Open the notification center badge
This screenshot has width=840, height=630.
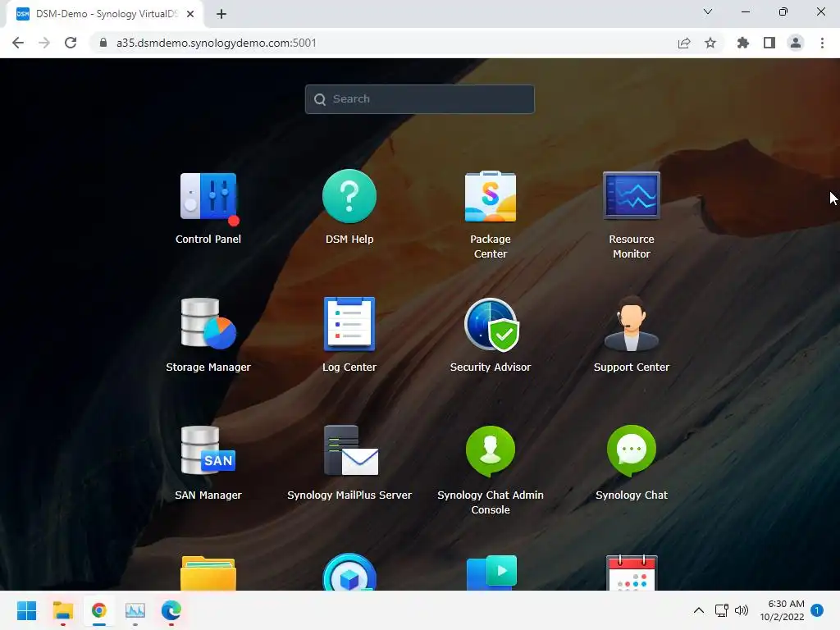tap(817, 610)
